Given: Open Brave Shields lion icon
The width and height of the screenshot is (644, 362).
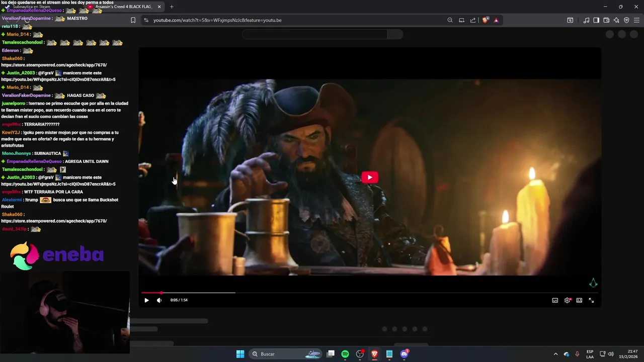Looking at the screenshot, I should click(x=485, y=20).
